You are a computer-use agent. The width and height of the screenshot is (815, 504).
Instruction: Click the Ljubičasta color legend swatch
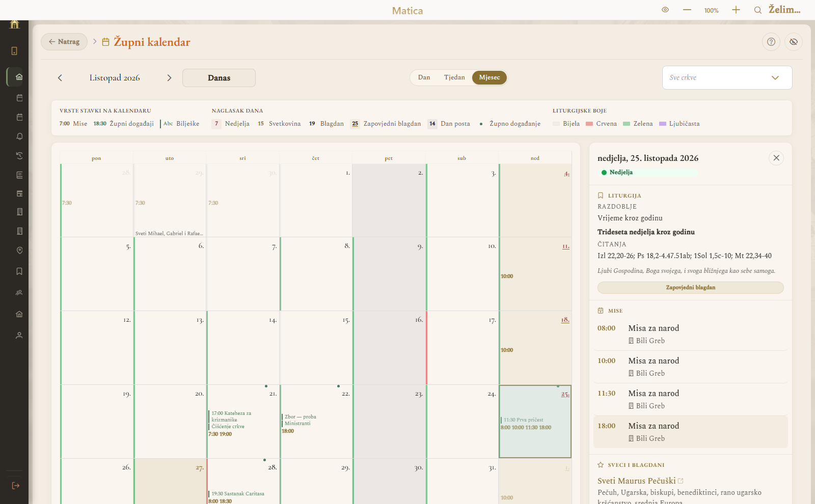[663, 124]
